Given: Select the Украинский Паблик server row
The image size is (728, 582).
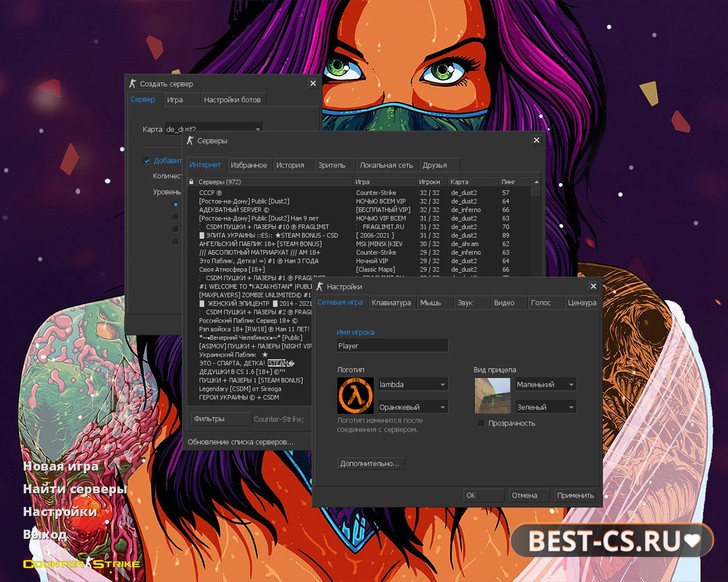Looking at the screenshot, I should click(x=251, y=355).
